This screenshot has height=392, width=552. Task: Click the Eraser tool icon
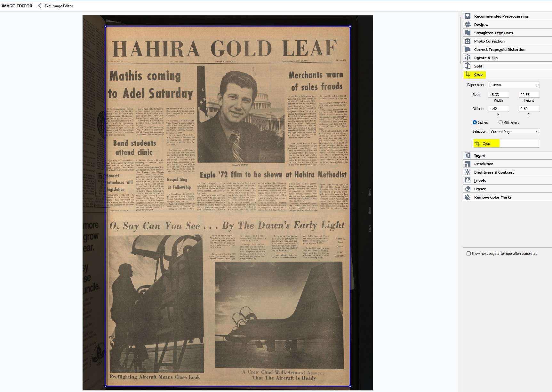(x=468, y=189)
